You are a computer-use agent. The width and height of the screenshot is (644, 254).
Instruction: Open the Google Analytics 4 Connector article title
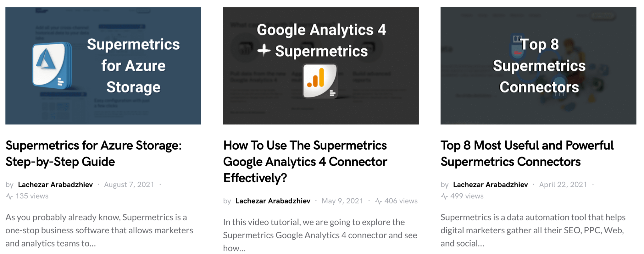coord(305,162)
